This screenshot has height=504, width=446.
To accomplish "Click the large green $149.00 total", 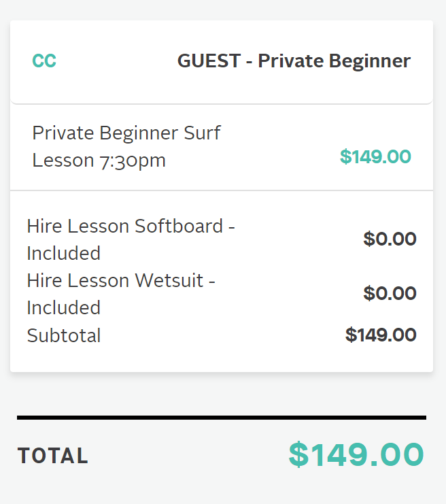I will (356, 454).
